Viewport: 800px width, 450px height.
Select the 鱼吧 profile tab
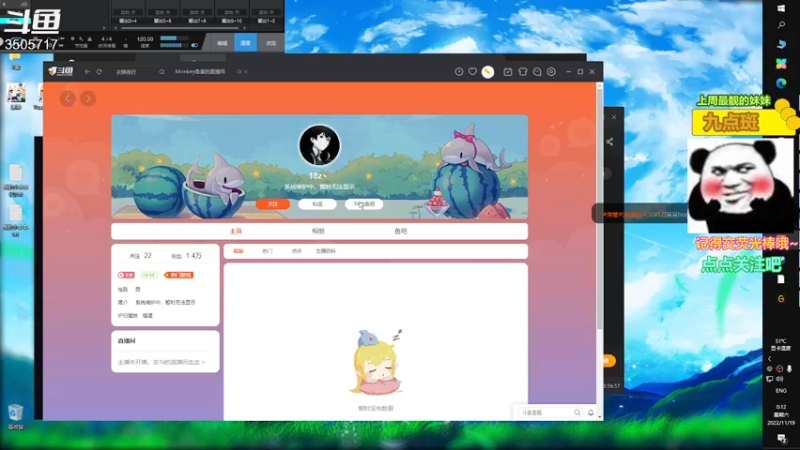point(401,231)
